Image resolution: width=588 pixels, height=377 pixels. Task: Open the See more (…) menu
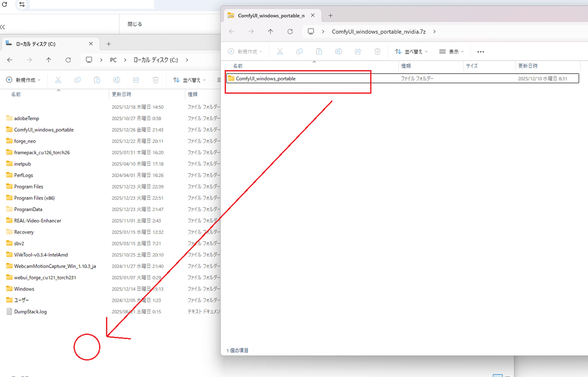[x=480, y=51]
